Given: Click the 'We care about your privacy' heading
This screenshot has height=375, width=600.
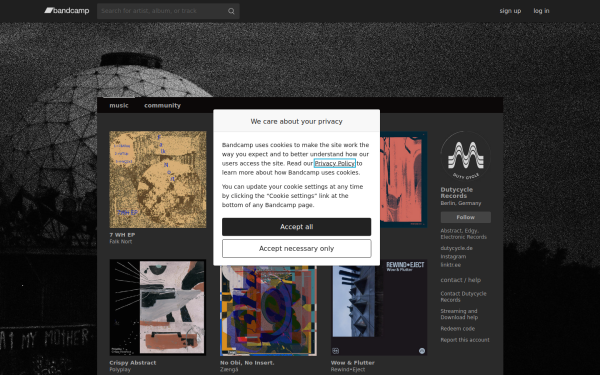Looking at the screenshot, I should [x=297, y=121].
